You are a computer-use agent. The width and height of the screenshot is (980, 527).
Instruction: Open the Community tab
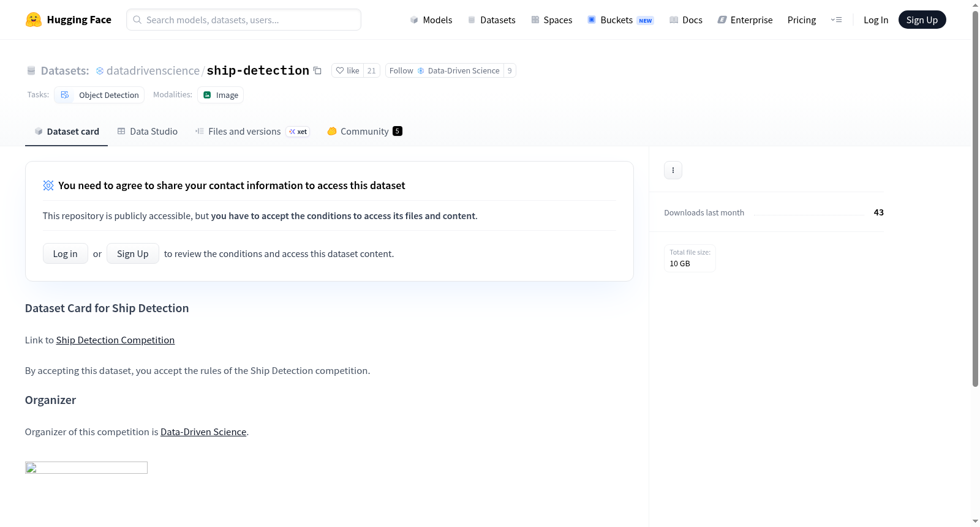[x=364, y=132]
